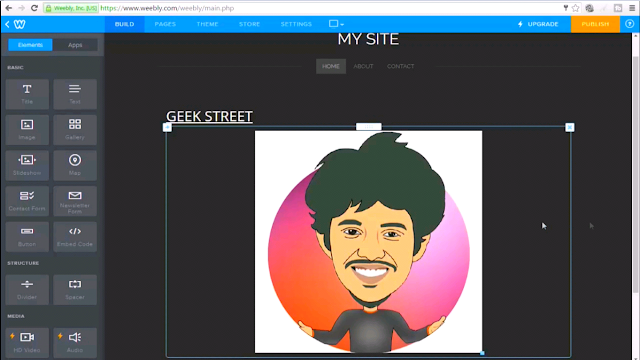
Task: Select the Slideshow element
Action: click(x=27, y=165)
